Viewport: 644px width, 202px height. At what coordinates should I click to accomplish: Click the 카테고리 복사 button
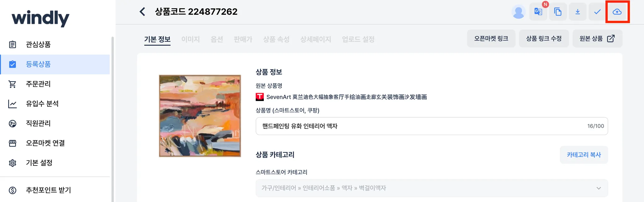pyautogui.click(x=584, y=155)
